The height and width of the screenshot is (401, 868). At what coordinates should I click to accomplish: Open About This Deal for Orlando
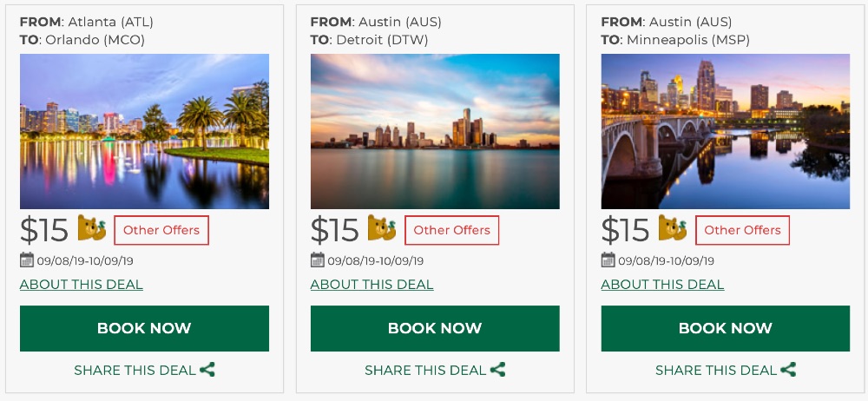pos(82,285)
